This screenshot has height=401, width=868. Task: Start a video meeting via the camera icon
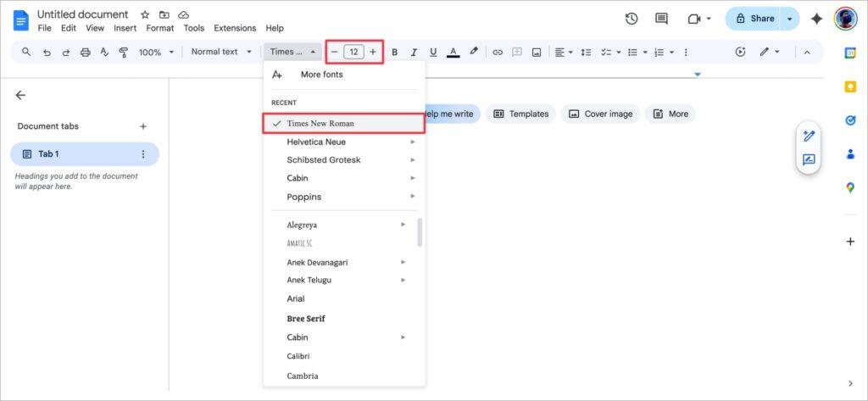coord(694,19)
